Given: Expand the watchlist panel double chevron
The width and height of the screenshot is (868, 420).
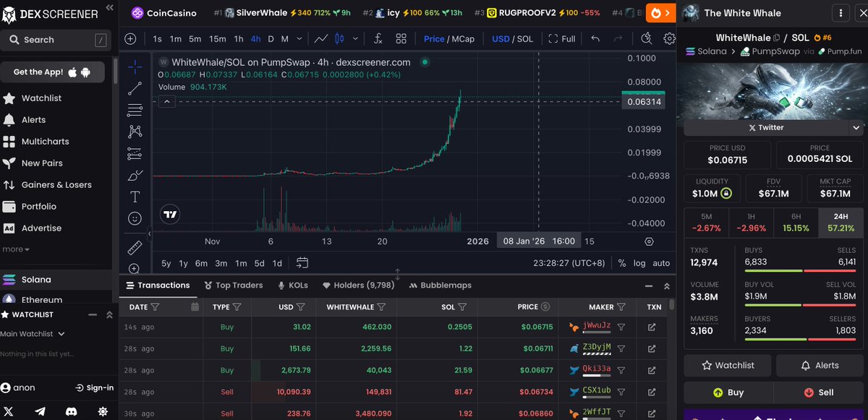Looking at the screenshot, I should 109,315.
